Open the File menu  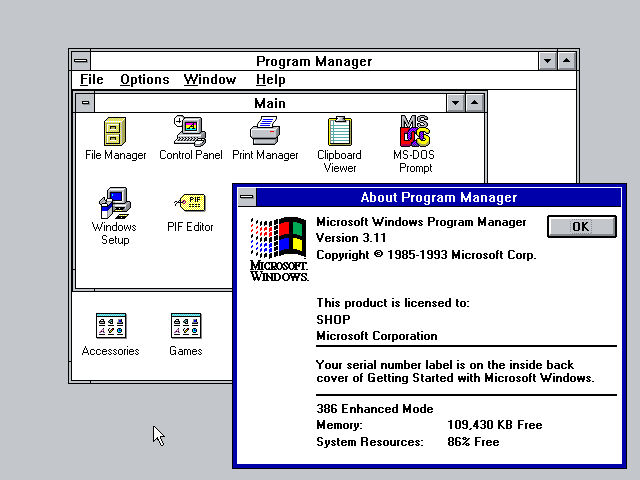[91, 79]
